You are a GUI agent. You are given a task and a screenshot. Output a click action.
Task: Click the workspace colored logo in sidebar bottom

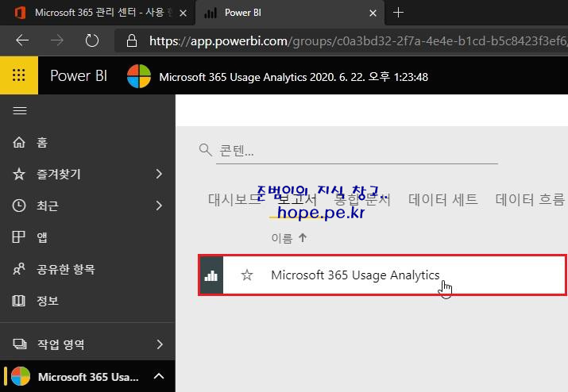tap(21, 376)
